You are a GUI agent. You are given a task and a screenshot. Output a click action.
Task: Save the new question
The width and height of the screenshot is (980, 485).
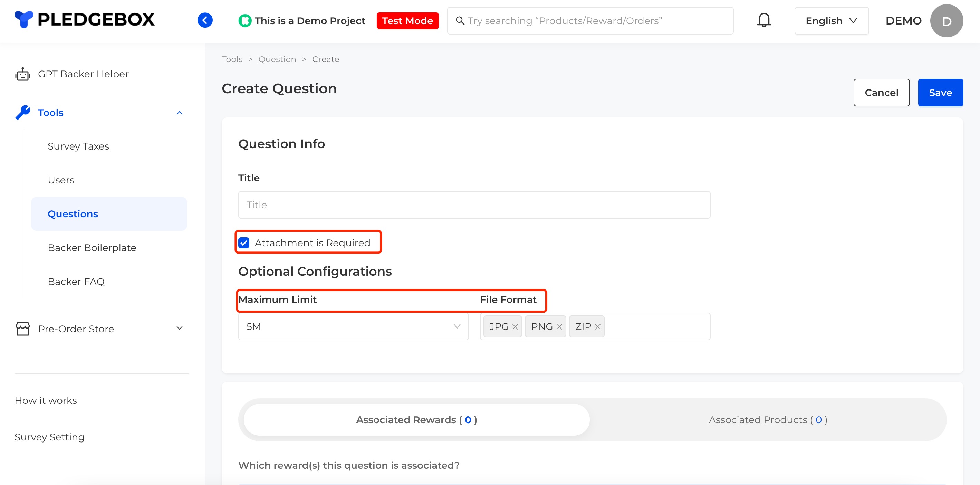tap(940, 93)
